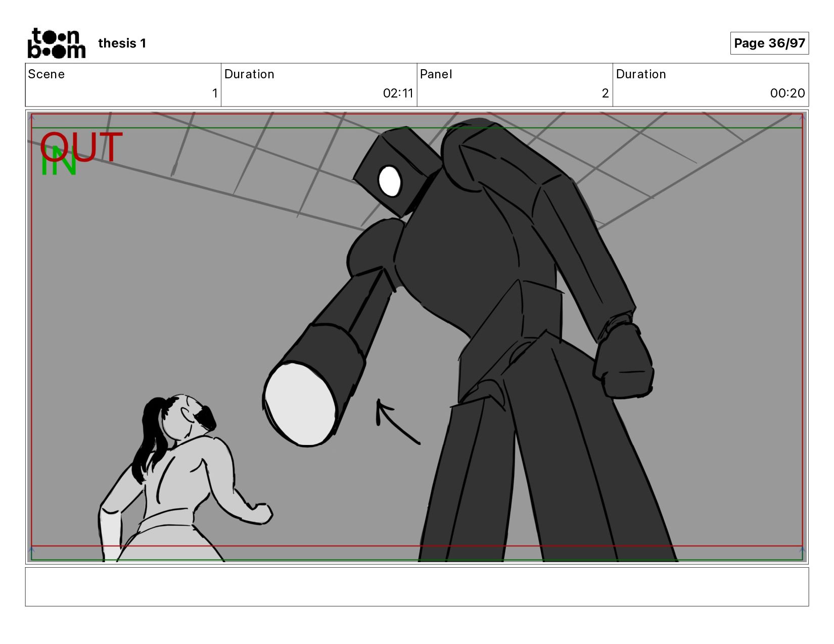Screen dimensions: 834x644
Task: Click the scene number value '1'
Action: point(215,93)
